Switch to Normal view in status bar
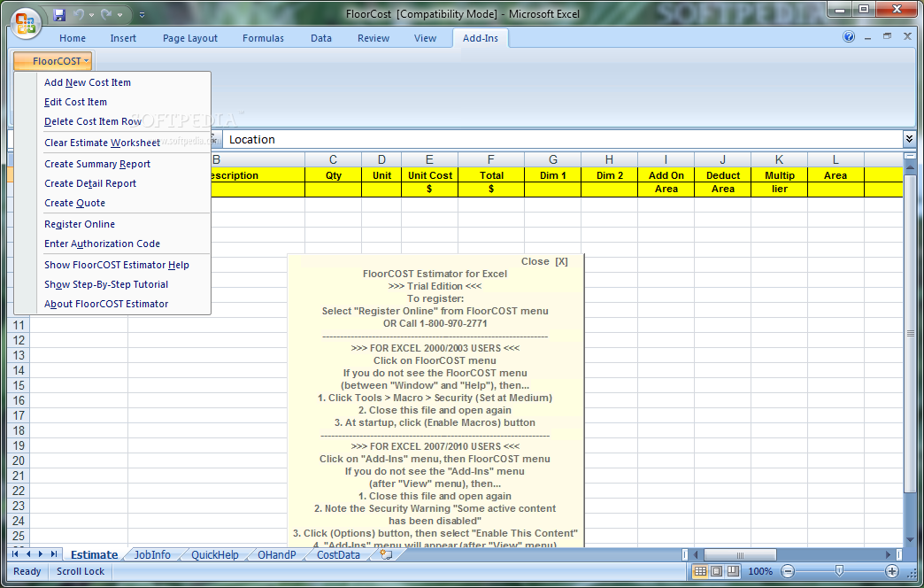 coord(700,571)
